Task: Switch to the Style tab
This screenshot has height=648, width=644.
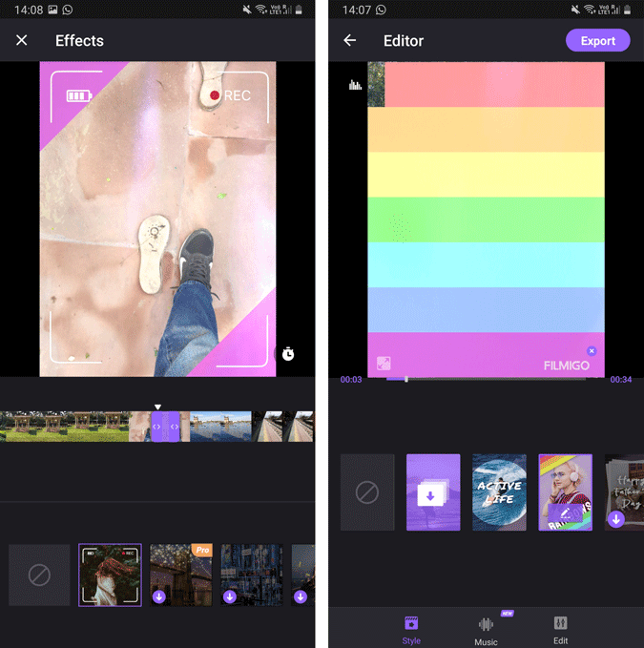Action: point(411,631)
